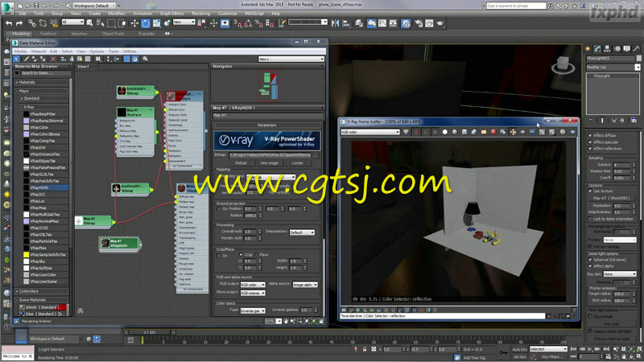The image size is (644, 362).
Task: Activate the Select and Scale tool
Action: [x=156, y=23]
